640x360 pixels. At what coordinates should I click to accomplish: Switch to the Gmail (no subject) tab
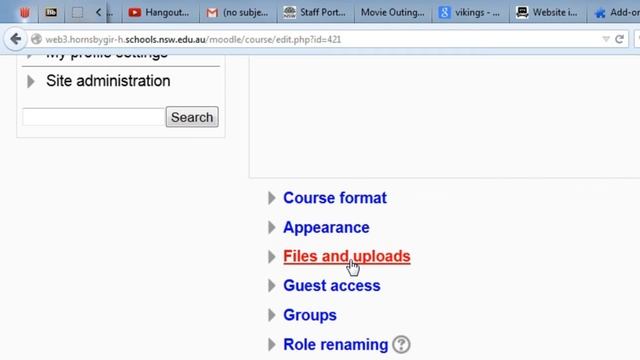238,12
